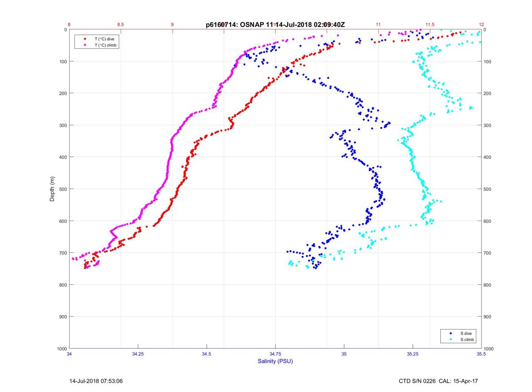Click salinity tick label '34.25'

[x=138, y=354]
